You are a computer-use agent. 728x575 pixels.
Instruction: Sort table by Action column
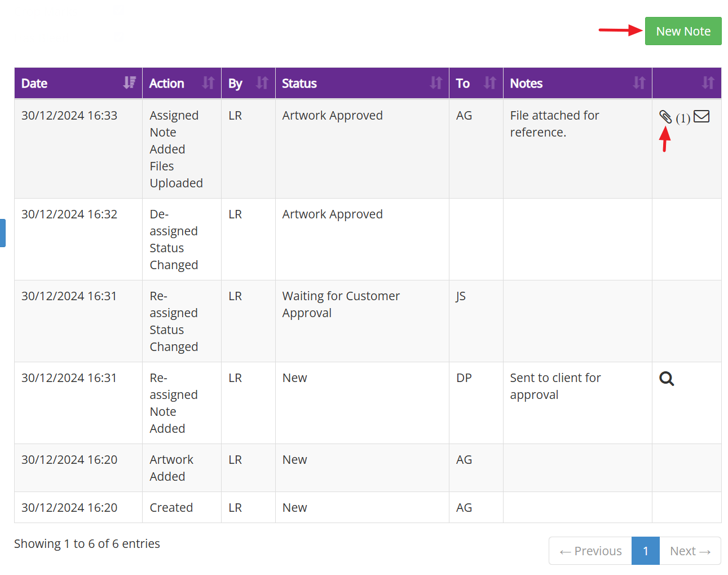coord(181,84)
